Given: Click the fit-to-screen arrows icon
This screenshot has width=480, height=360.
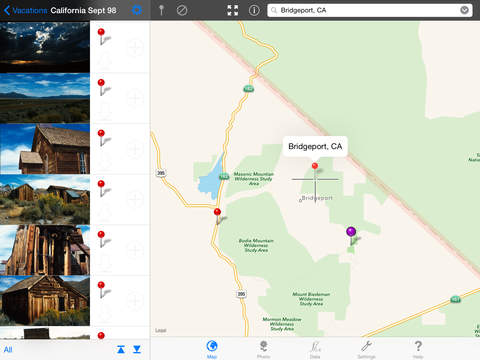Looking at the screenshot, I should click(x=233, y=10).
